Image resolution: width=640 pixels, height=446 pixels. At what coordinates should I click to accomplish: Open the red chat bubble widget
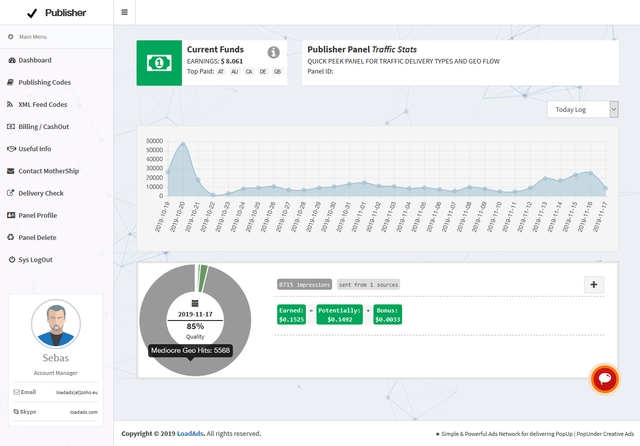[x=604, y=378]
